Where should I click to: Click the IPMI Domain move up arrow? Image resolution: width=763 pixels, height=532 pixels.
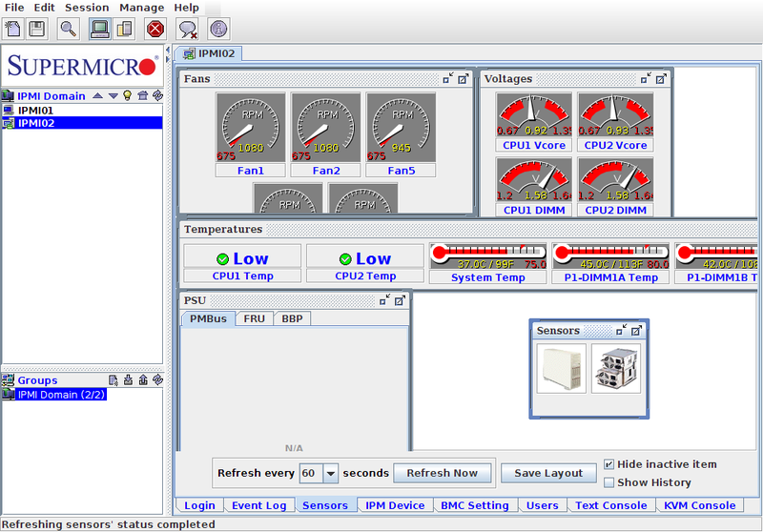click(x=98, y=95)
